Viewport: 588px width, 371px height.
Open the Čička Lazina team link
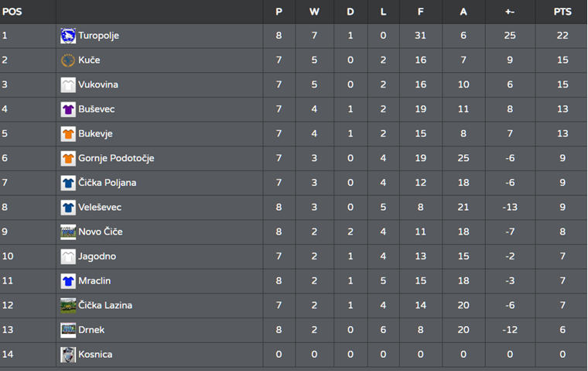click(105, 305)
